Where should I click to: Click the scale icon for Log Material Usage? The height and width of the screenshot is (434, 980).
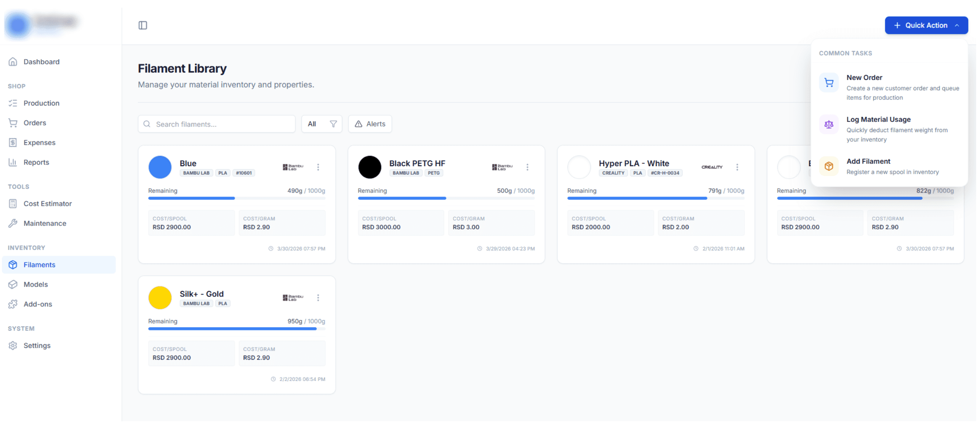coord(828,124)
